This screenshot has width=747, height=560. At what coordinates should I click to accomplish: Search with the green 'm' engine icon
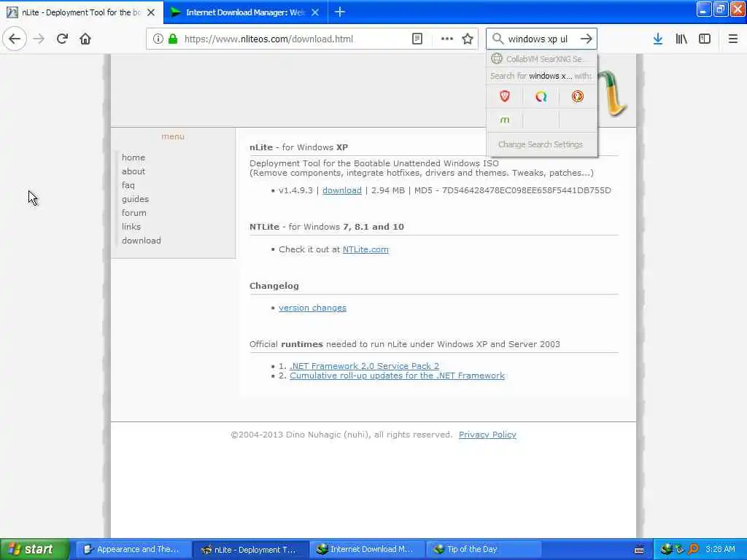click(505, 120)
